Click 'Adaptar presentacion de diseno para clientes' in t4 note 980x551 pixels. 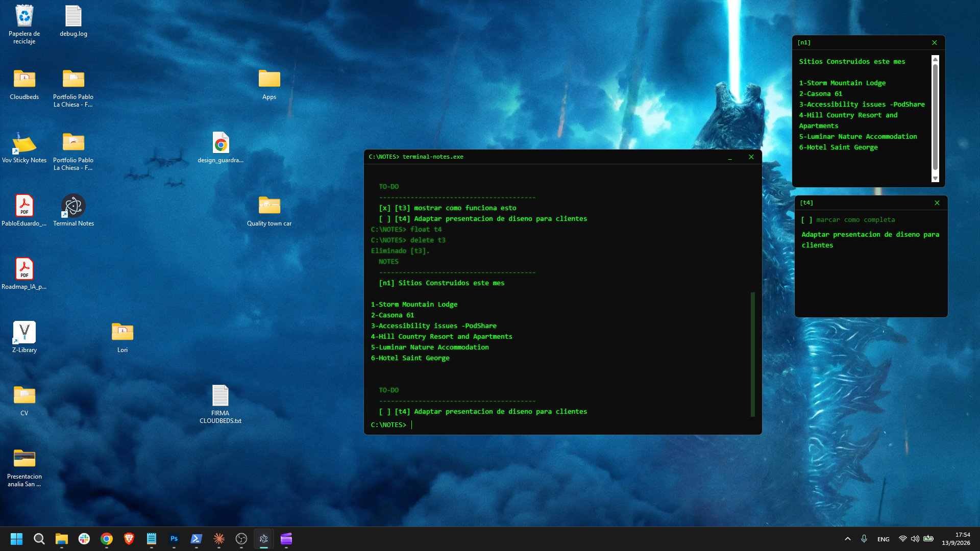click(x=870, y=240)
